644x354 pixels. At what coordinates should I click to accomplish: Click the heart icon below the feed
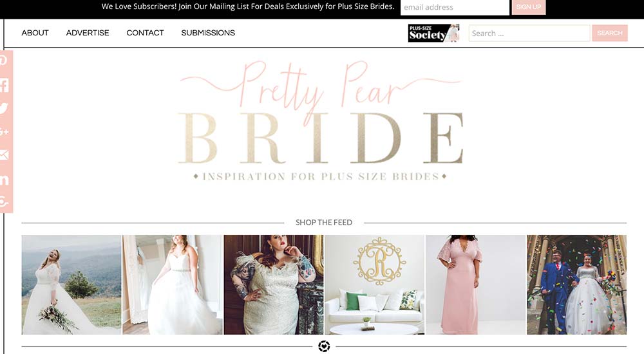[x=324, y=346]
